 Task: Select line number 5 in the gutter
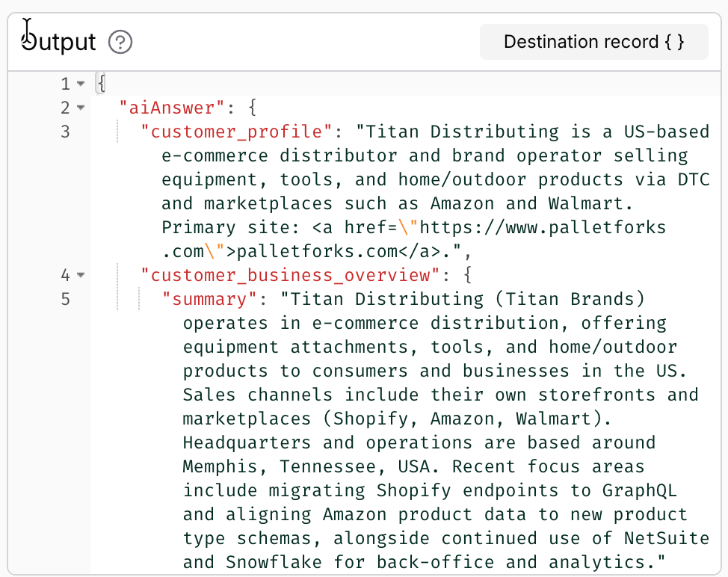coord(66,300)
